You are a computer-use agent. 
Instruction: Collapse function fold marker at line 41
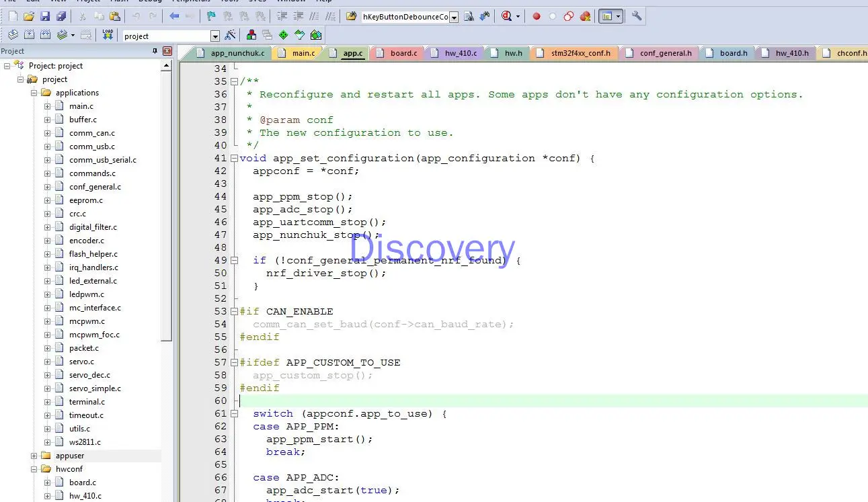point(234,159)
